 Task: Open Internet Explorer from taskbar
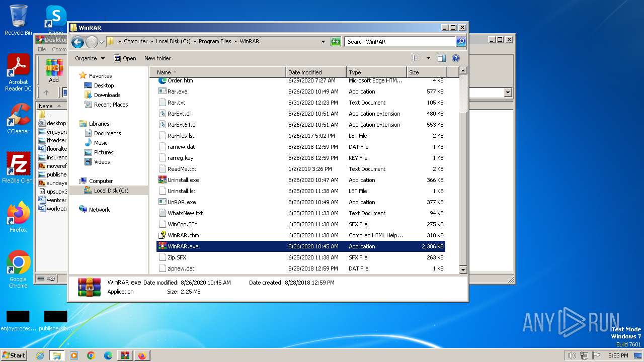pos(40,355)
